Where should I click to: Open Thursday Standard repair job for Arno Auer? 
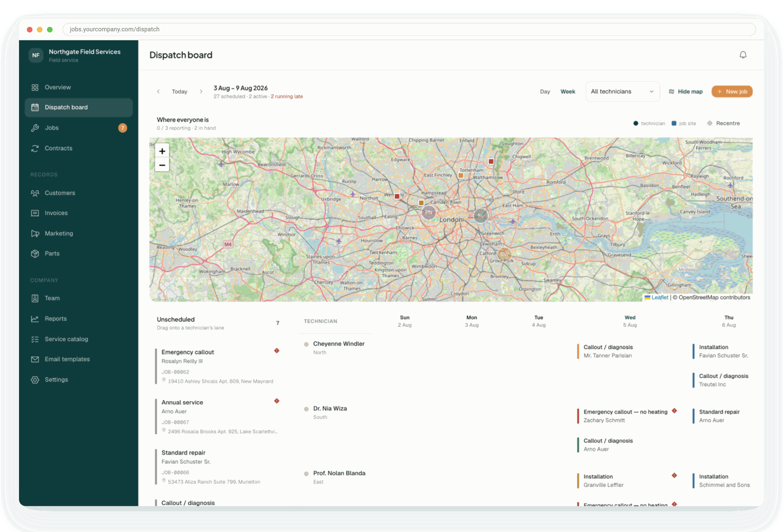pyautogui.click(x=722, y=416)
